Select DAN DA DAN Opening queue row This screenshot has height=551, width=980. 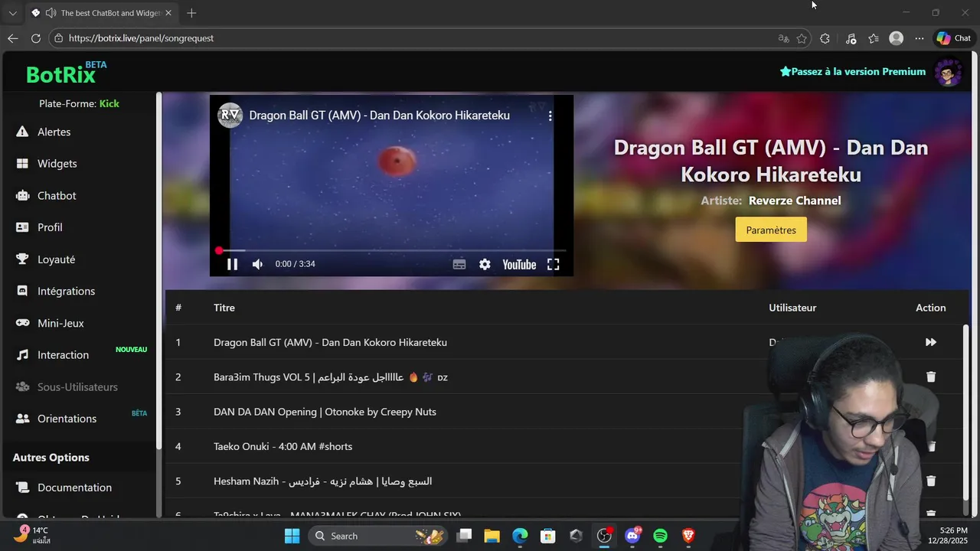pos(567,412)
